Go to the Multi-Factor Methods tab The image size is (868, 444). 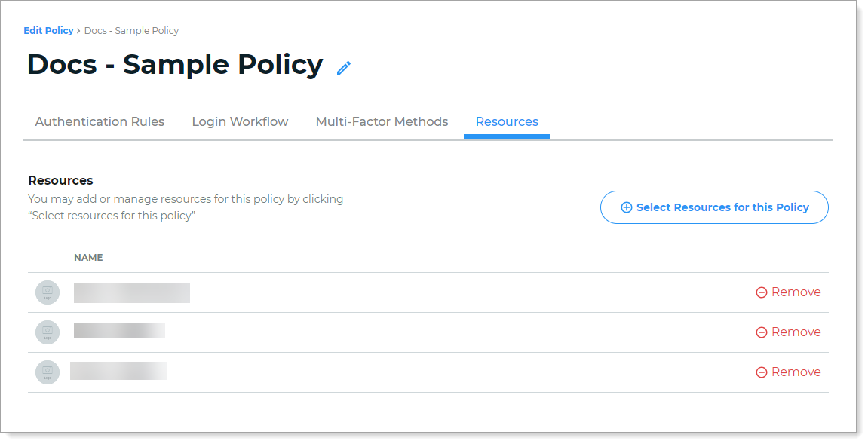pos(382,122)
